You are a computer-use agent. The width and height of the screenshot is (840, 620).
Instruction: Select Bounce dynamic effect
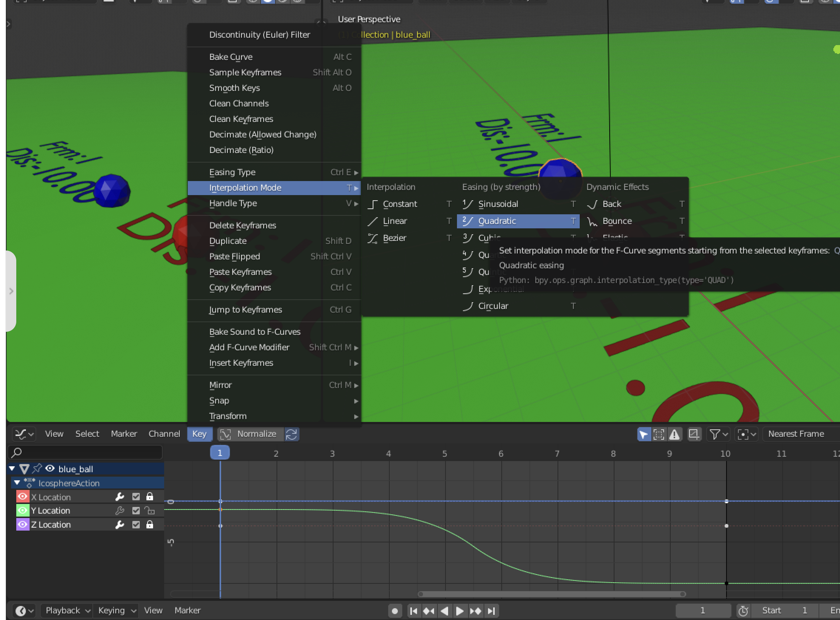(634, 221)
